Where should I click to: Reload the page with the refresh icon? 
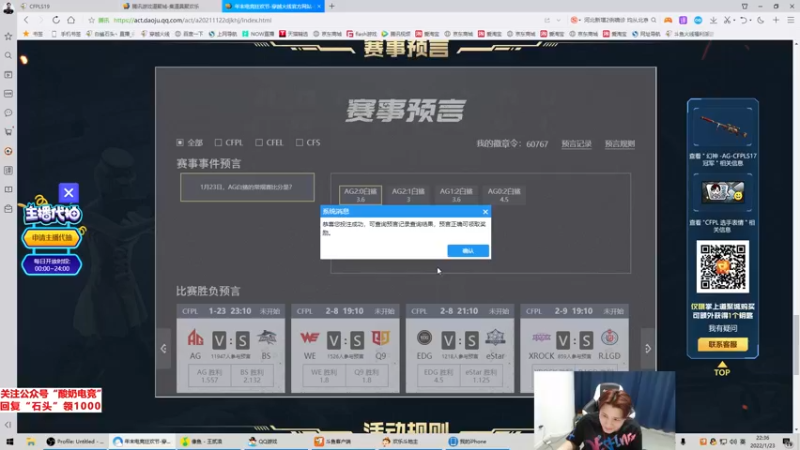coord(56,20)
